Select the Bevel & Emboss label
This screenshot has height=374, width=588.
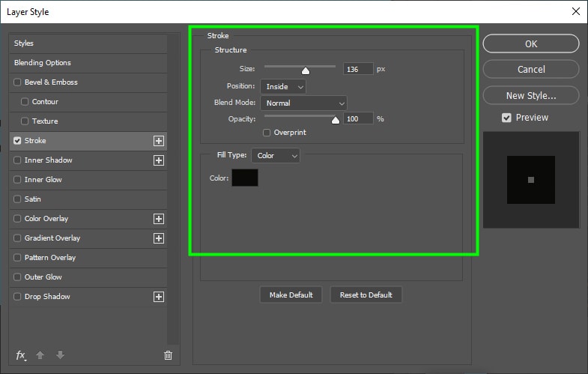[51, 82]
